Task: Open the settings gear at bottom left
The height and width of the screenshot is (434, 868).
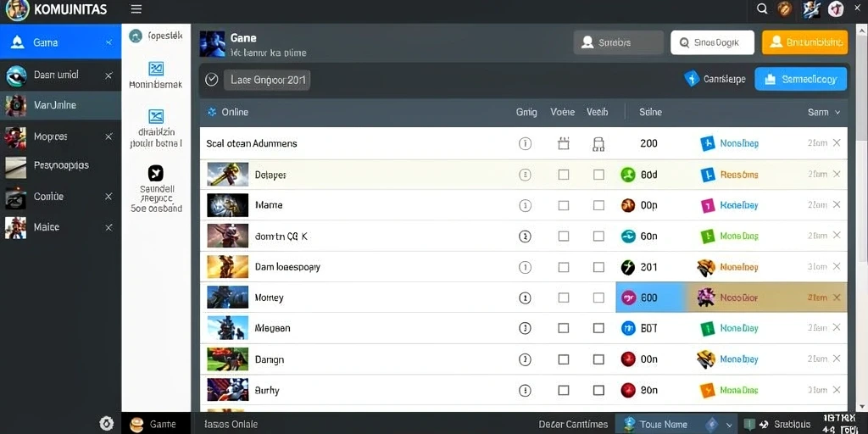Action: (x=106, y=424)
